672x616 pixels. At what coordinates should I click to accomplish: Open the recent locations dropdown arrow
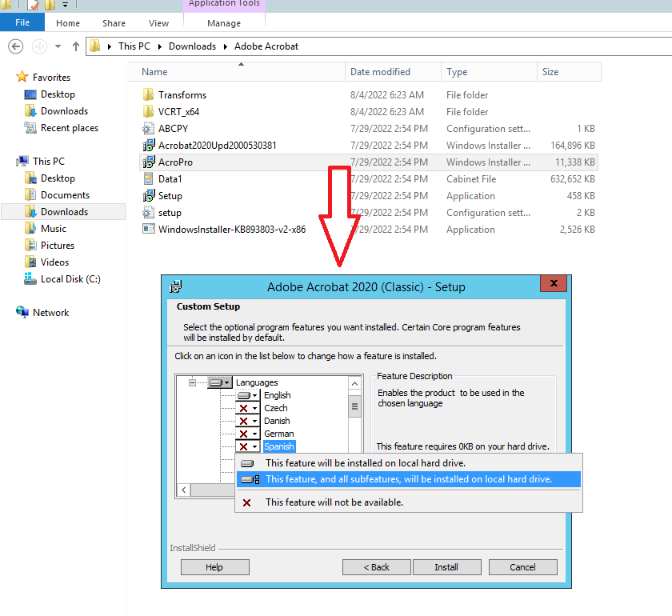click(58, 46)
